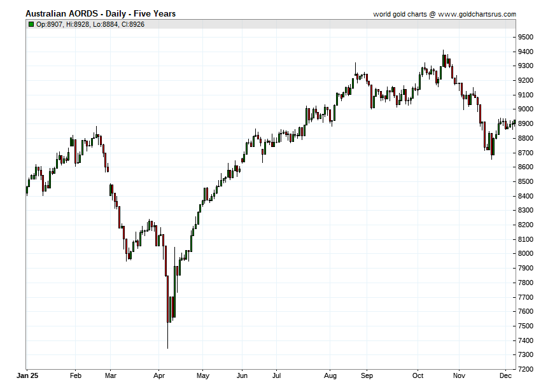Click the 'Feb' x-axis label
Image resolution: width=541 pixels, height=392 pixels.
76,375
